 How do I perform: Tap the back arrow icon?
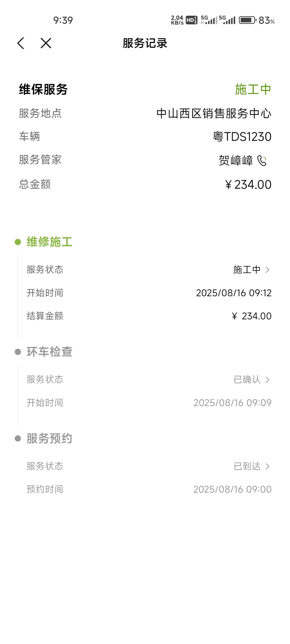point(21,43)
